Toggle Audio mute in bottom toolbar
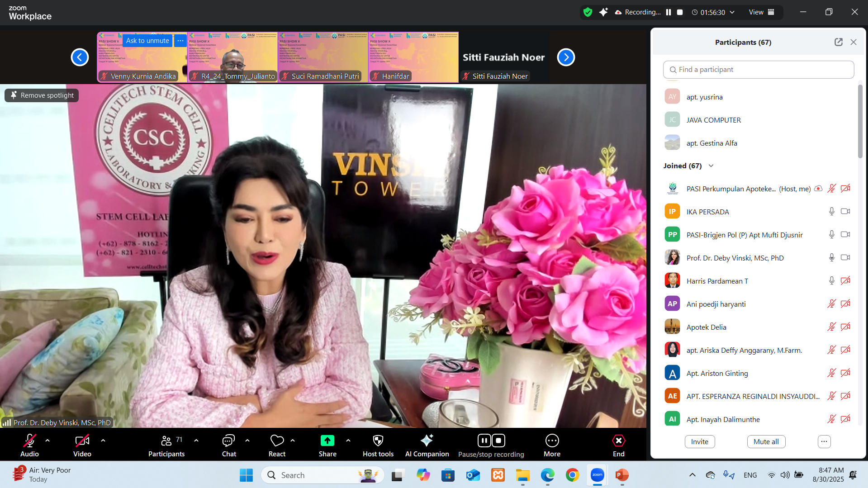Image resolution: width=868 pixels, height=488 pixels. click(29, 441)
